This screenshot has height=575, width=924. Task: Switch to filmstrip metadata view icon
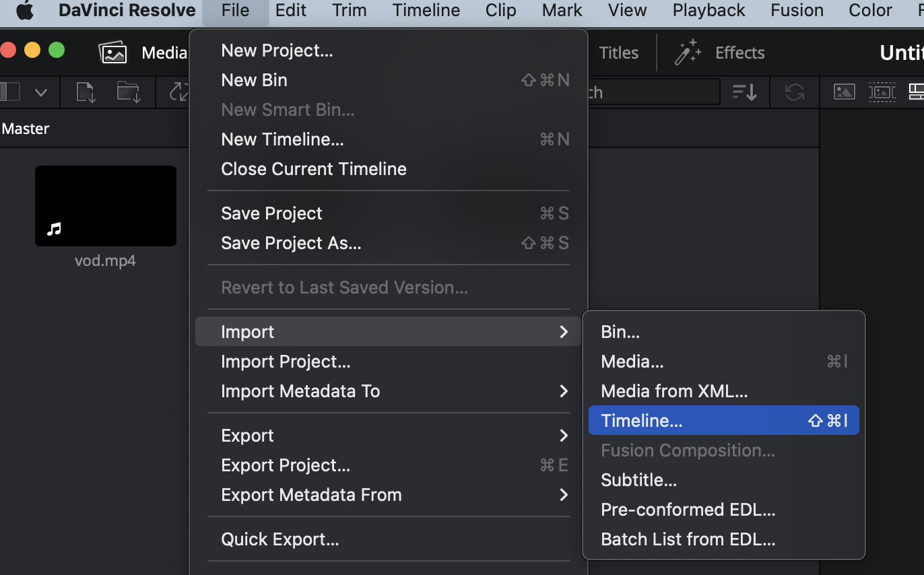882,92
